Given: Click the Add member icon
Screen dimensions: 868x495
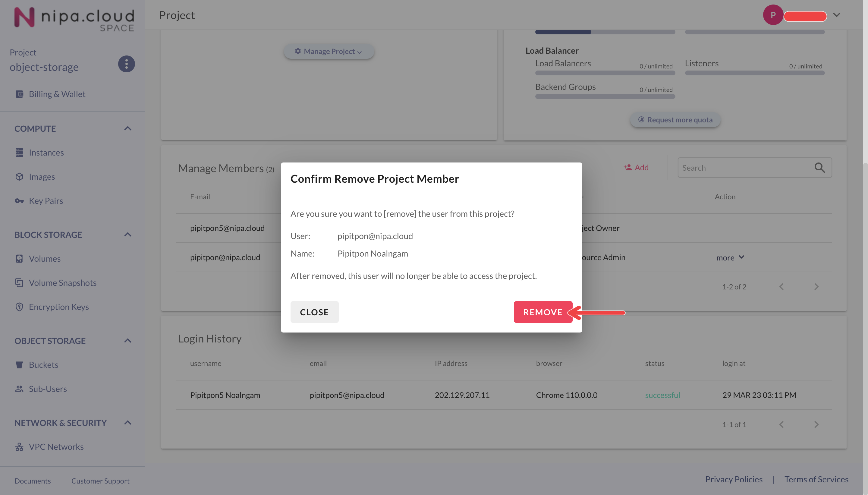Looking at the screenshot, I should (x=627, y=168).
